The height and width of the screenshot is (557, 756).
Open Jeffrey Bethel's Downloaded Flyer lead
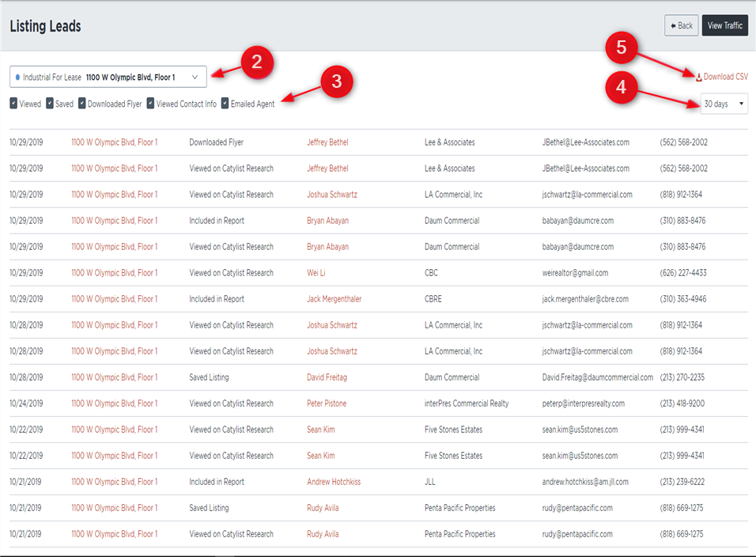point(327,142)
